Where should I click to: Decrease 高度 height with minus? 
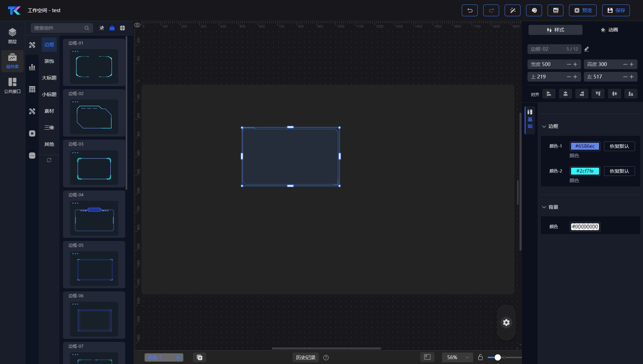pyautogui.click(x=625, y=64)
